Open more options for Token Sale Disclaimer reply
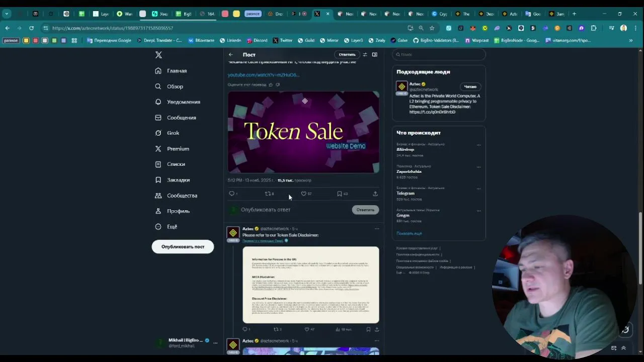Image resolution: width=644 pixels, height=362 pixels. [377, 229]
